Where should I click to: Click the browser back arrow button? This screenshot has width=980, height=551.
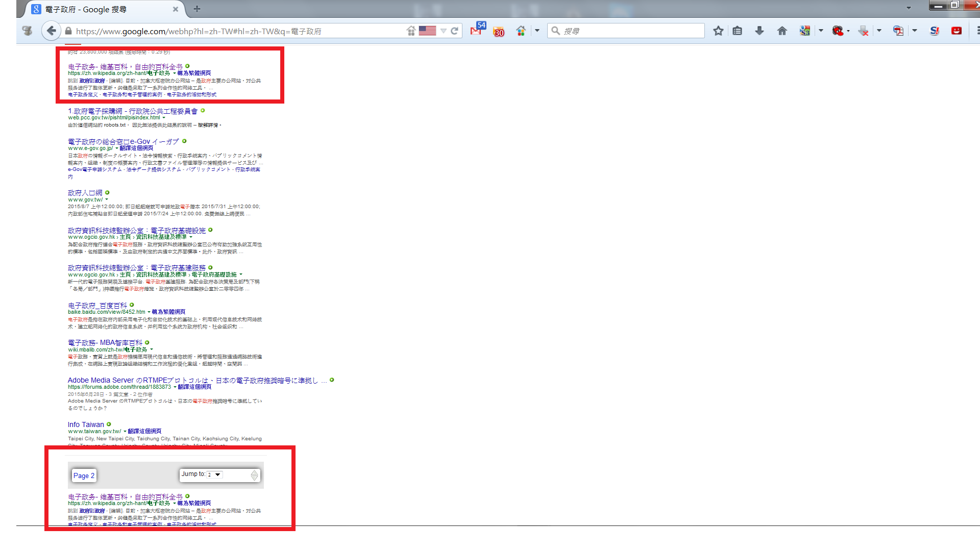click(x=51, y=31)
